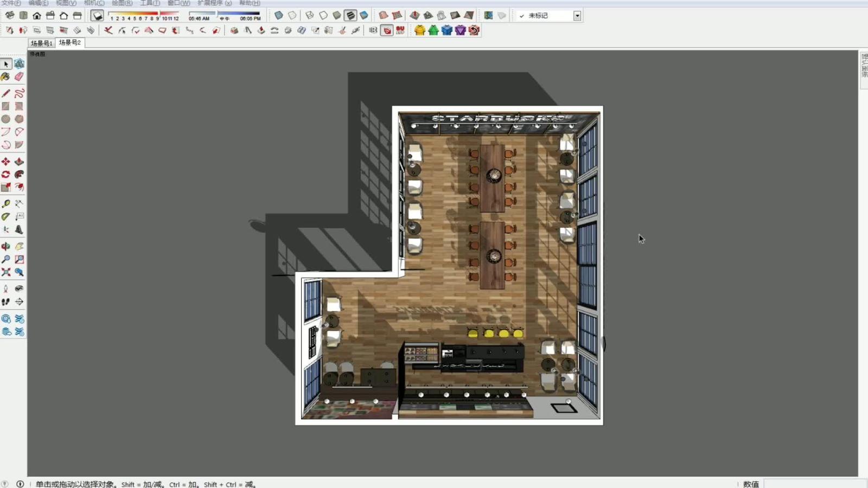The width and height of the screenshot is (868, 488).
Task: Click the Walk footprints tool
Action: (6, 302)
